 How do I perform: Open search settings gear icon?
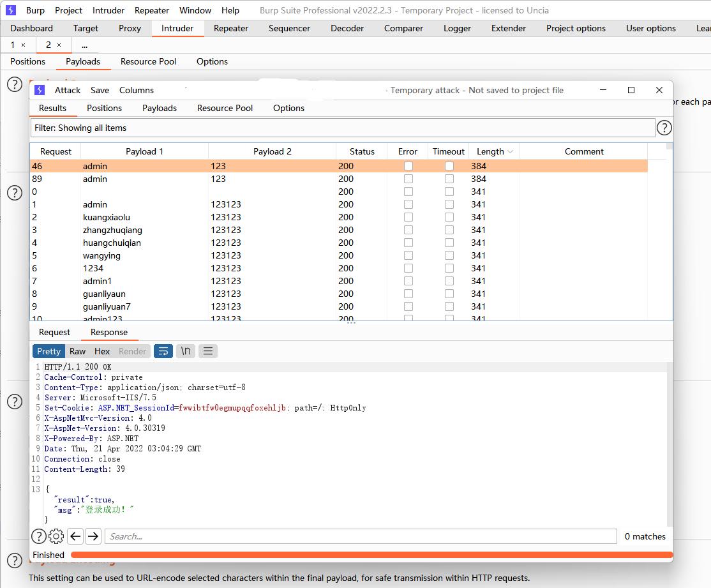point(56,536)
